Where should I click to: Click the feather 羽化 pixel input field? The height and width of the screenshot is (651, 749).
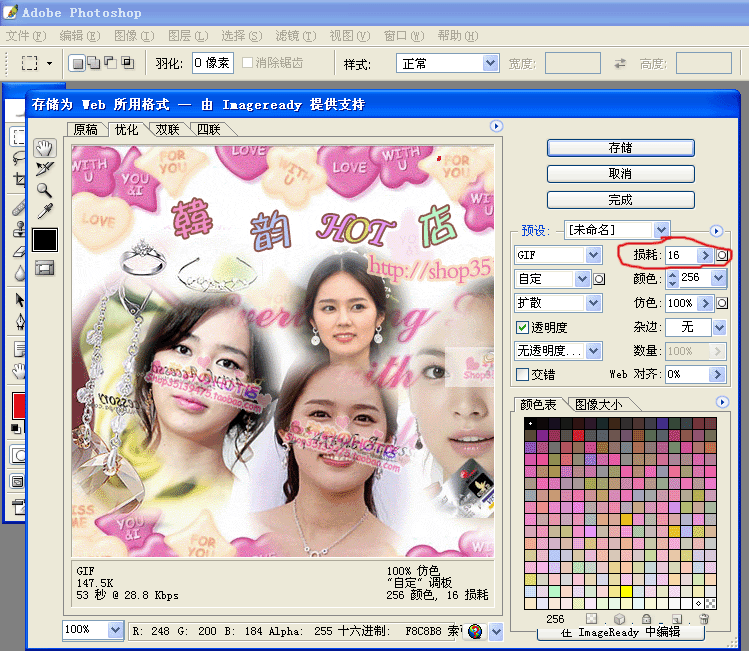[x=213, y=63]
